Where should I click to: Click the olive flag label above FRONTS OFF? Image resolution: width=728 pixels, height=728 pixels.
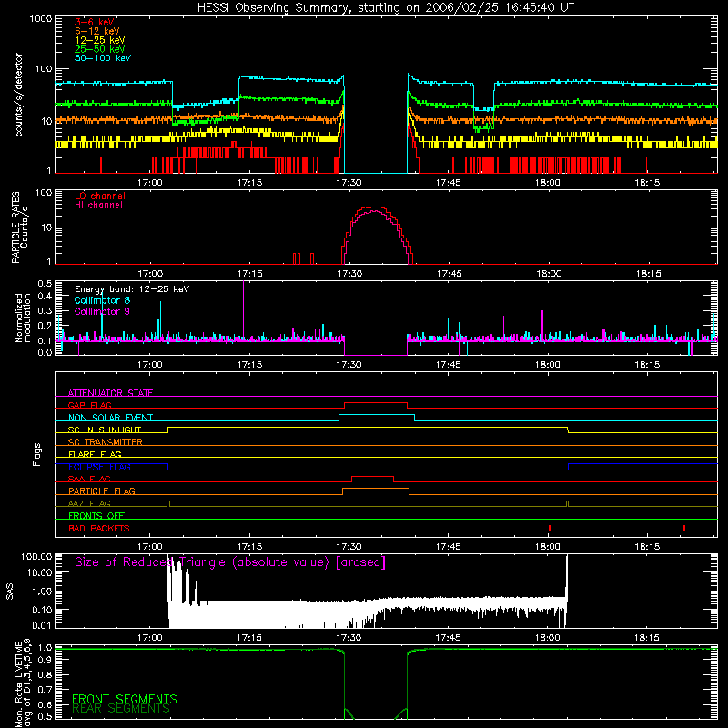pos(89,503)
